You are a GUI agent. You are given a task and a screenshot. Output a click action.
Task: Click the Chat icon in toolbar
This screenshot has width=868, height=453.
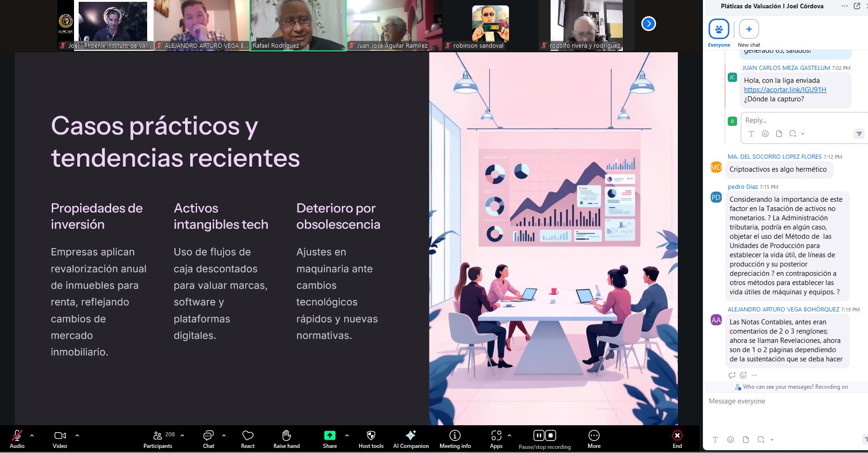209,439
